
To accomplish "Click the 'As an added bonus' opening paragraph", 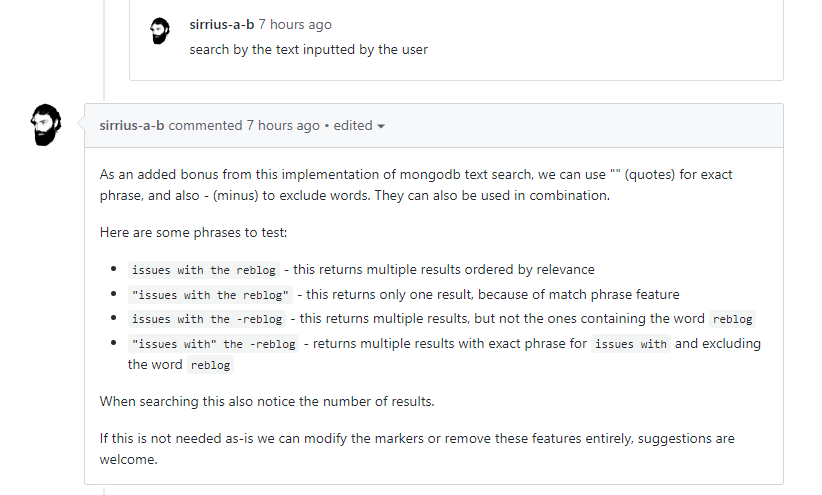I will [416, 185].
